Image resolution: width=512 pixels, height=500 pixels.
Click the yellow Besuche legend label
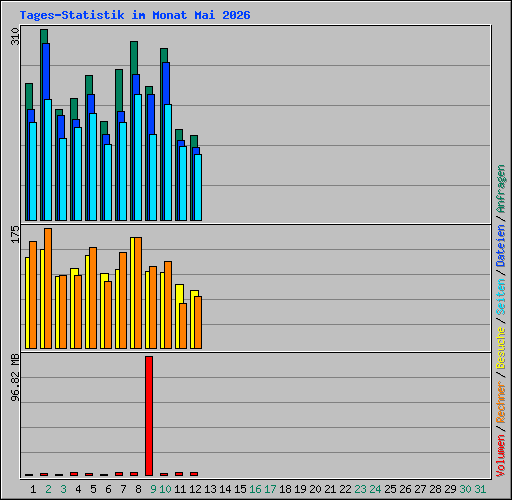[x=501, y=348]
